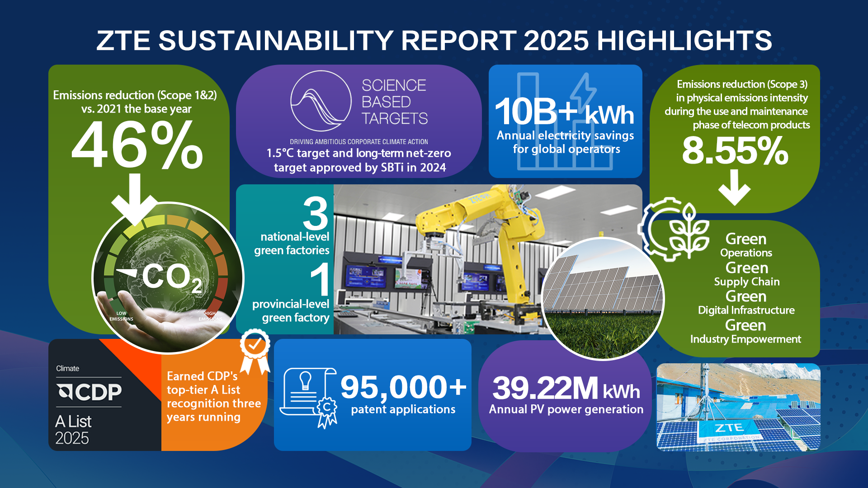Click the white down arrow below 46%
Screen dimensions: 868x488
click(x=135, y=199)
